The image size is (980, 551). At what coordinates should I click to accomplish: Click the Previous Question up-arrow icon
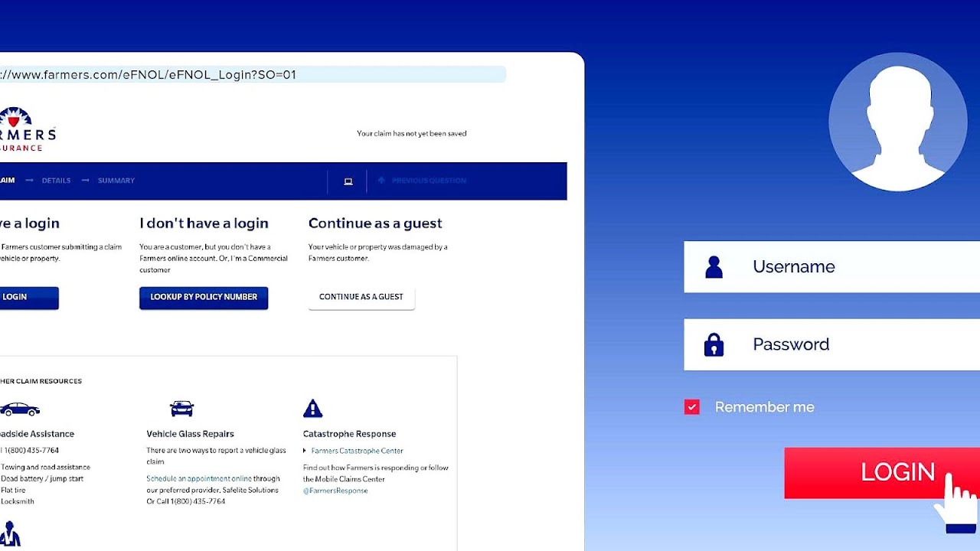pyautogui.click(x=381, y=181)
